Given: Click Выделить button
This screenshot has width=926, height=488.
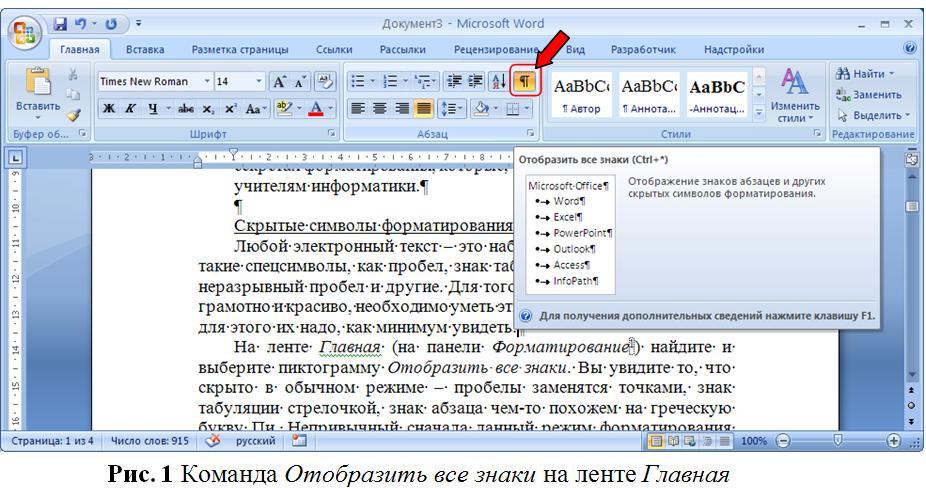Looking at the screenshot, I should click(x=873, y=115).
